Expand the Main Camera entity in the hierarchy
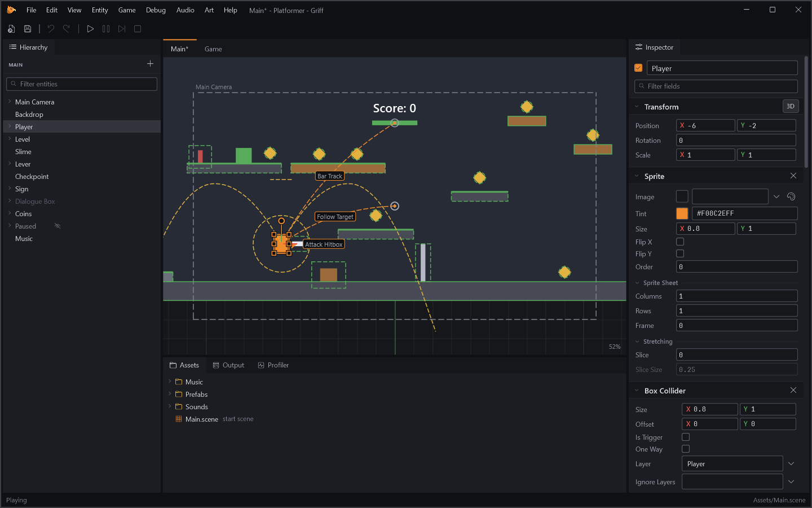This screenshot has height=508, width=812. point(10,102)
